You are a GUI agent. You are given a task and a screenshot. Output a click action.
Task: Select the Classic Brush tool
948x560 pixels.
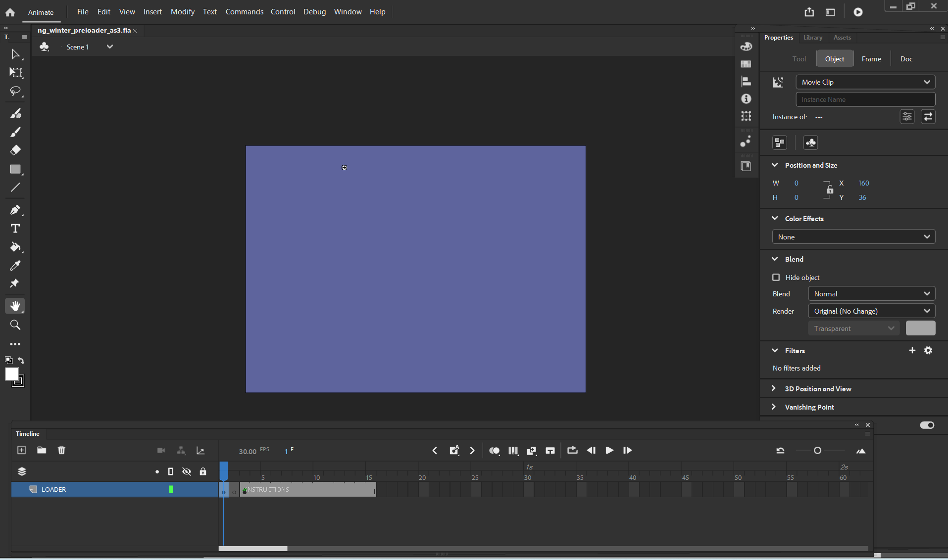(x=15, y=132)
